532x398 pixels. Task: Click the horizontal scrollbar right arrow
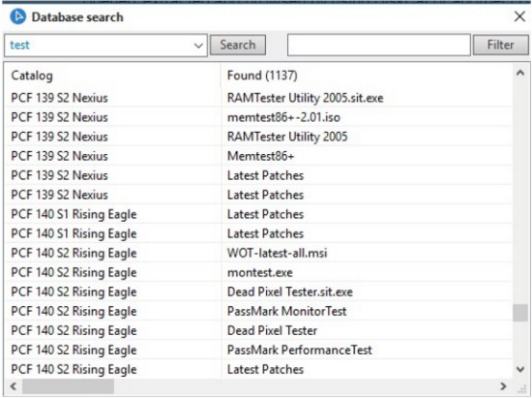pos(504,386)
